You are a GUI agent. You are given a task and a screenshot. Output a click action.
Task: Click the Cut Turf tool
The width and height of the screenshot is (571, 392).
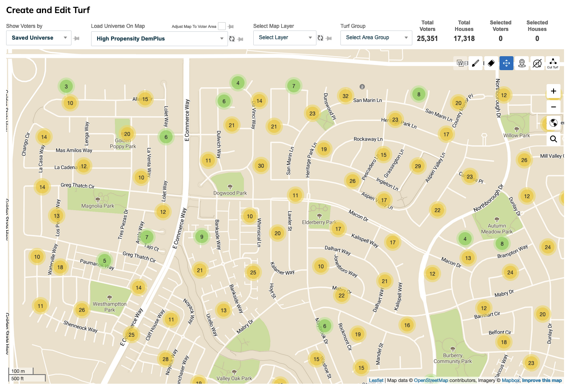pos(553,64)
